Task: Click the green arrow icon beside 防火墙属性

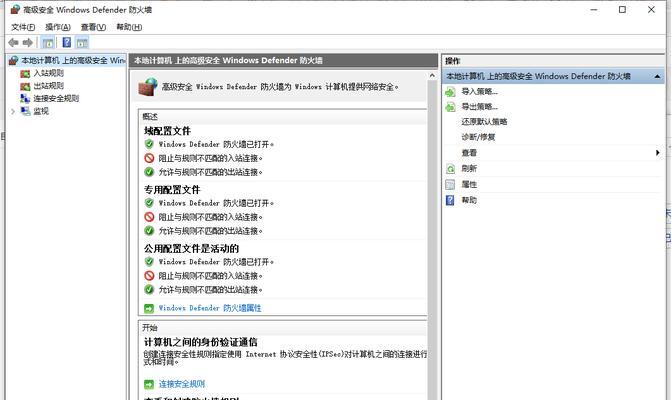Action: point(149,308)
